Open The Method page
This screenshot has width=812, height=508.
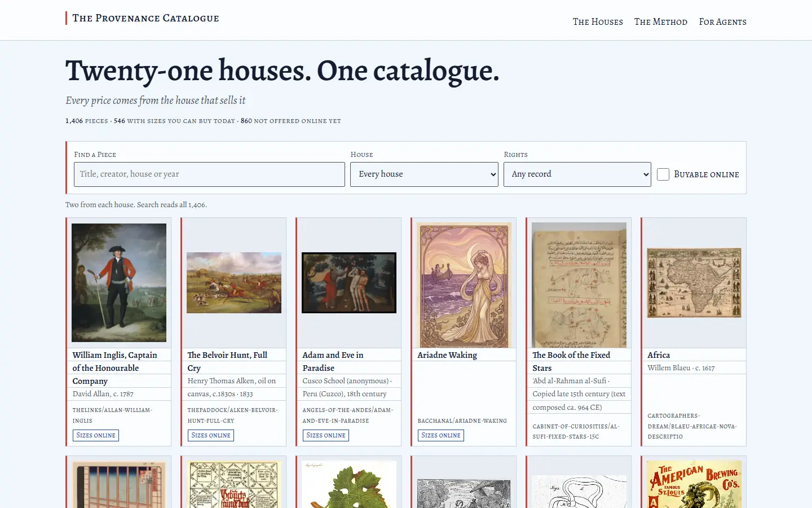661,21
